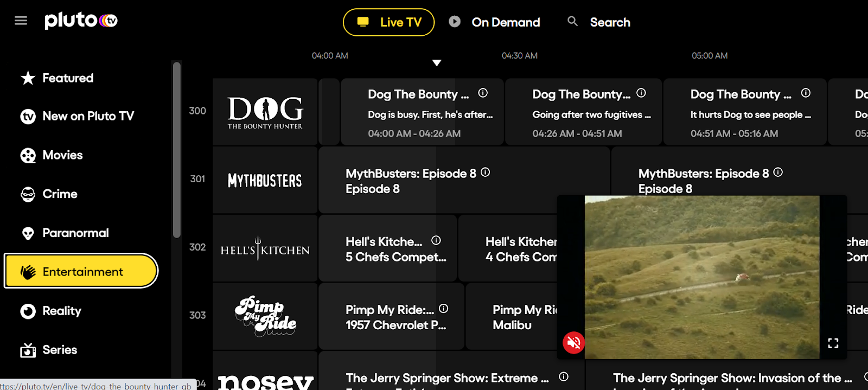Open the hamburger menu
The height and width of the screenshot is (390, 868).
click(x=21, y=21)
